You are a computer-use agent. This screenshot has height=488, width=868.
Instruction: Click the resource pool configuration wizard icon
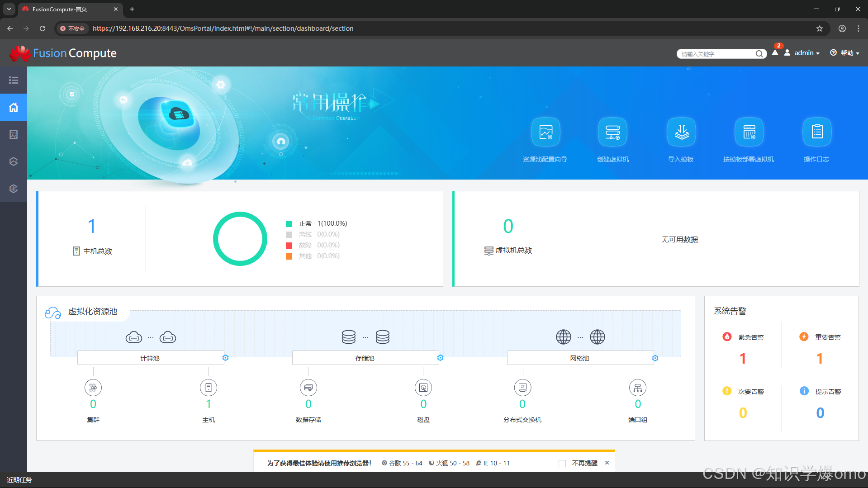[545, 132]
